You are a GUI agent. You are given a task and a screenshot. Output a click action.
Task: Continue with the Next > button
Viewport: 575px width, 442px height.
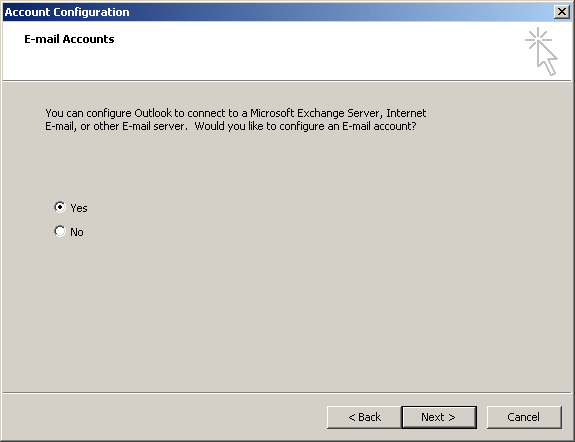439,417
